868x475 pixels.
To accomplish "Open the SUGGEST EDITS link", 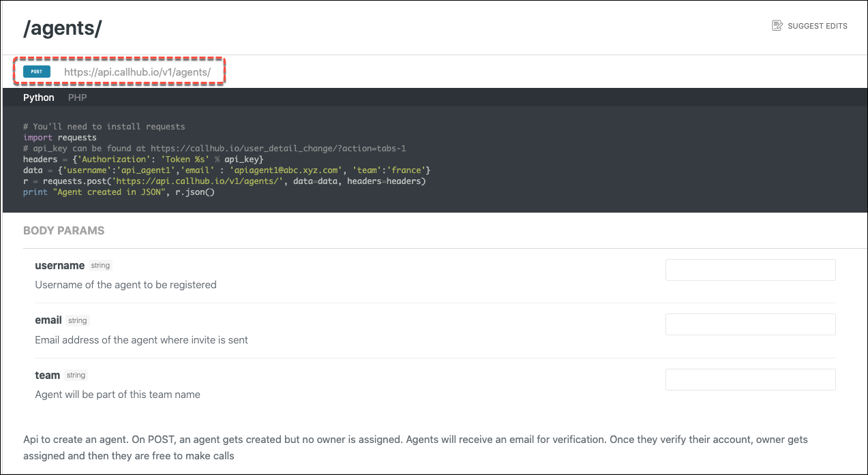I will pos(809,26).
